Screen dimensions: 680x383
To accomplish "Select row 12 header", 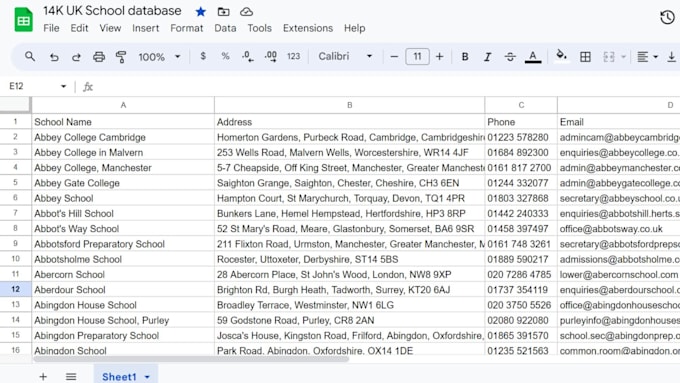I will click(x=16, y=289).
